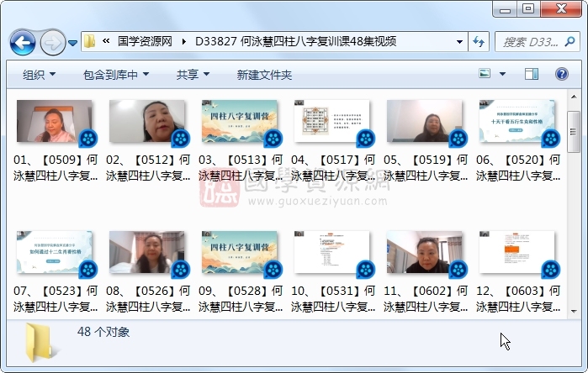
Task: Open the 组织 menu
Action: pyautogui.click(x=39, y=75)
